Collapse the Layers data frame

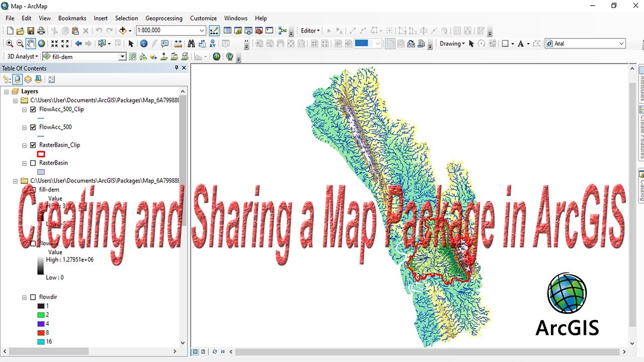(7, 92)
